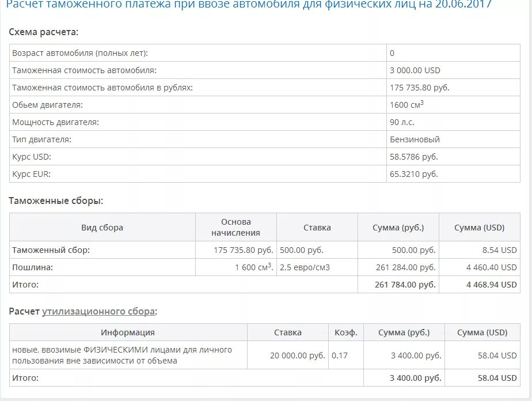Select bold '58.04 USD' in Итого row
This screenshot has width=532, height=401.
(497, 378)
